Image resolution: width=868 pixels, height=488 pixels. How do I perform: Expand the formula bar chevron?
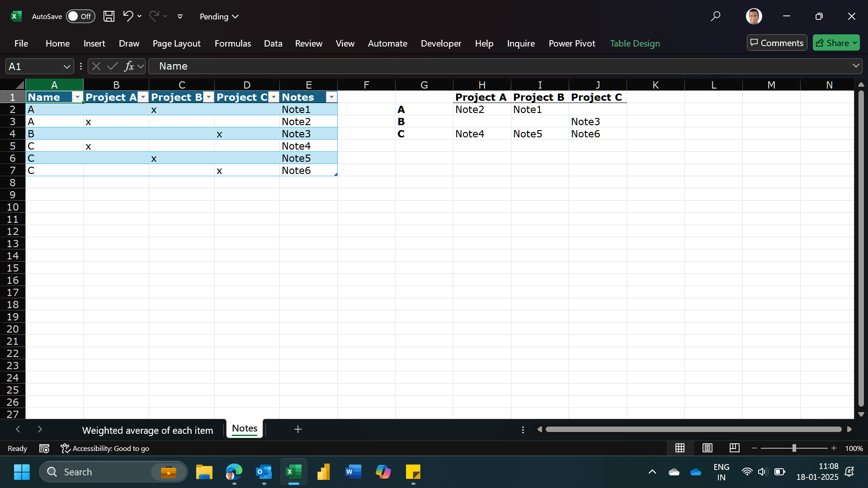[856, 66]
